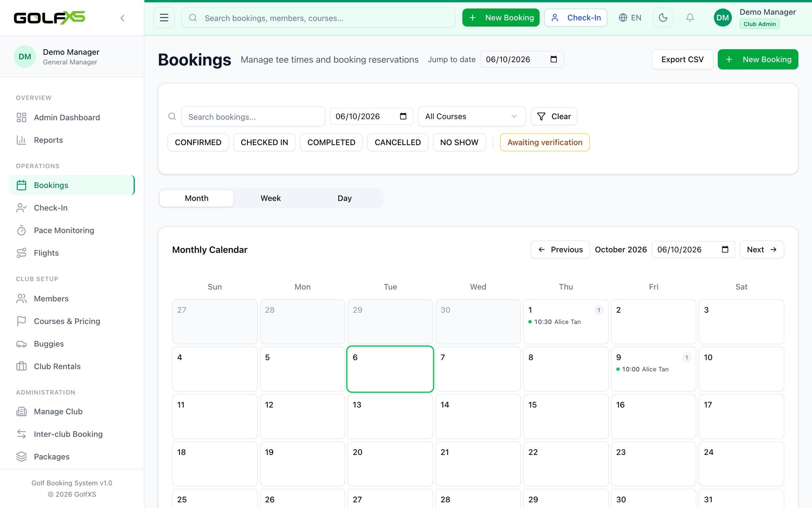Click the Manage Club building icon
The height and width of the screenshot is (508, 812).
coord(21,412)
